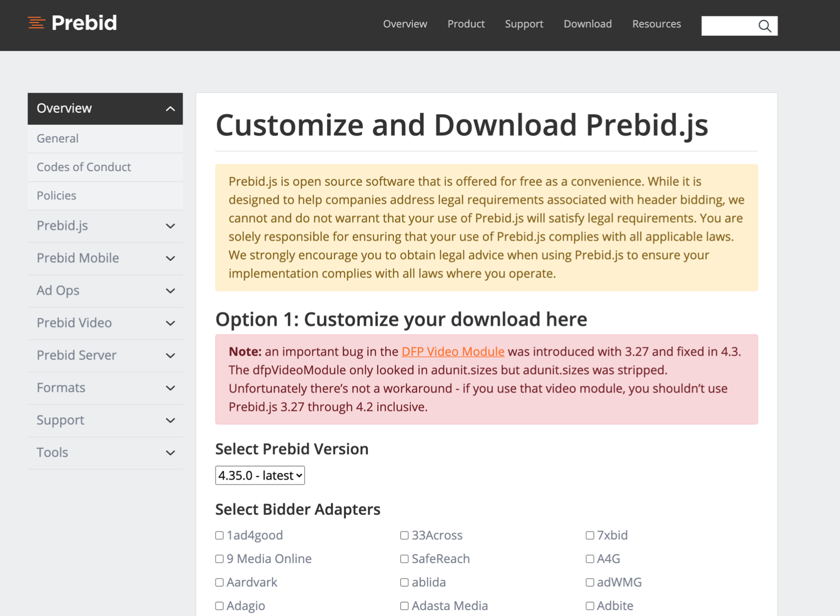Open the Resources nav menu
This screenshot has width=840, height=616.
[x=656, y=24]
